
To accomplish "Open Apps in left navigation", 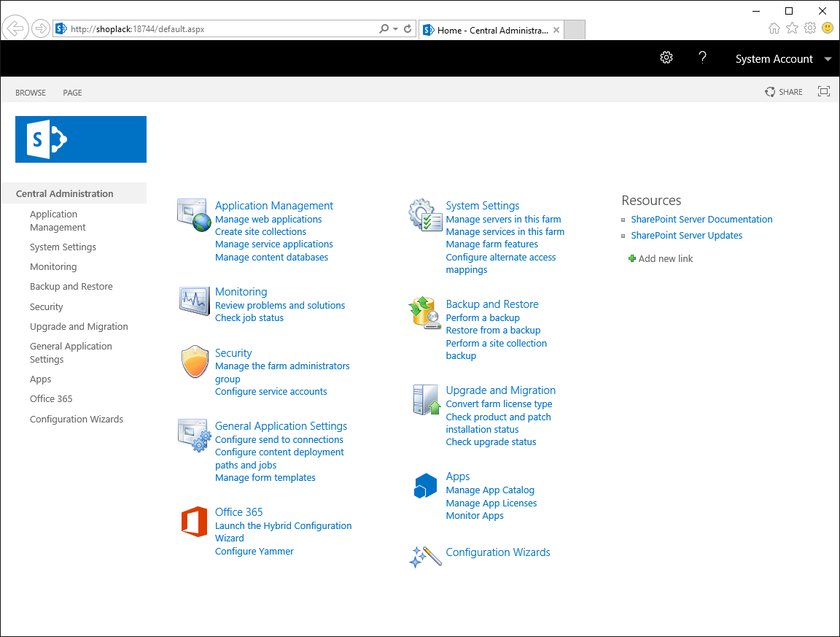I will (x=41, y=379).
